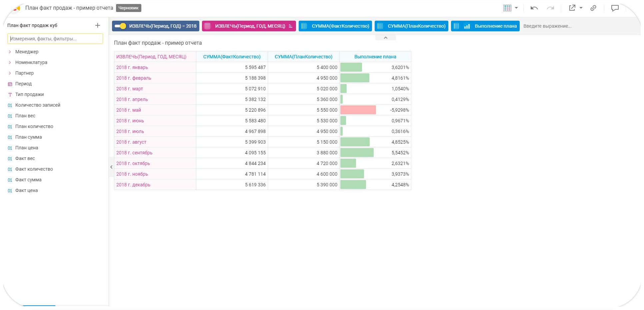This screenshot has height=310, width=644.
Task: Select the Факт сумма field
Action: (x=28, y=180)
